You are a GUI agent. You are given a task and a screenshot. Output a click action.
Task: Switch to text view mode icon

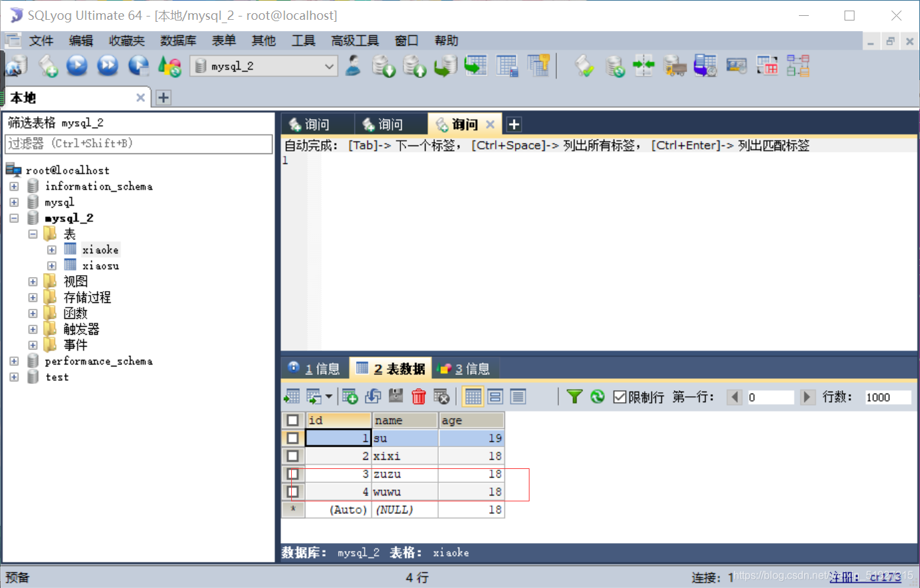pos(518,397)
